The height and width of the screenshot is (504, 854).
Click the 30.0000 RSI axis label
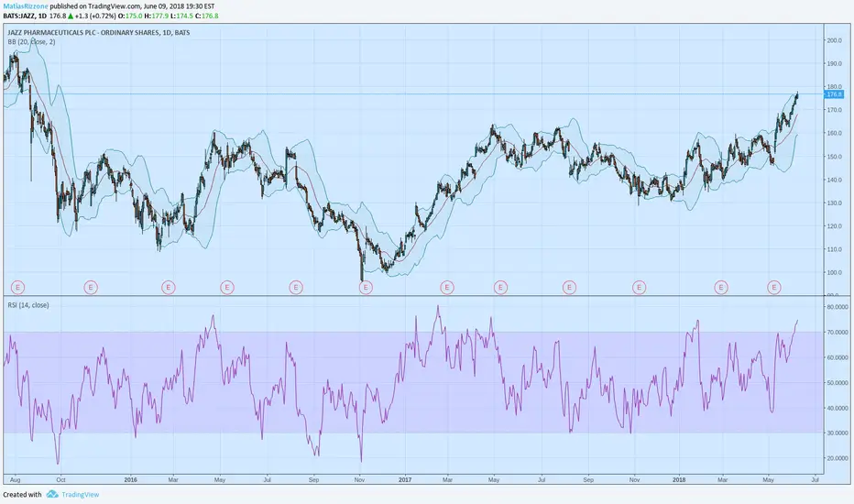(838, 433)
